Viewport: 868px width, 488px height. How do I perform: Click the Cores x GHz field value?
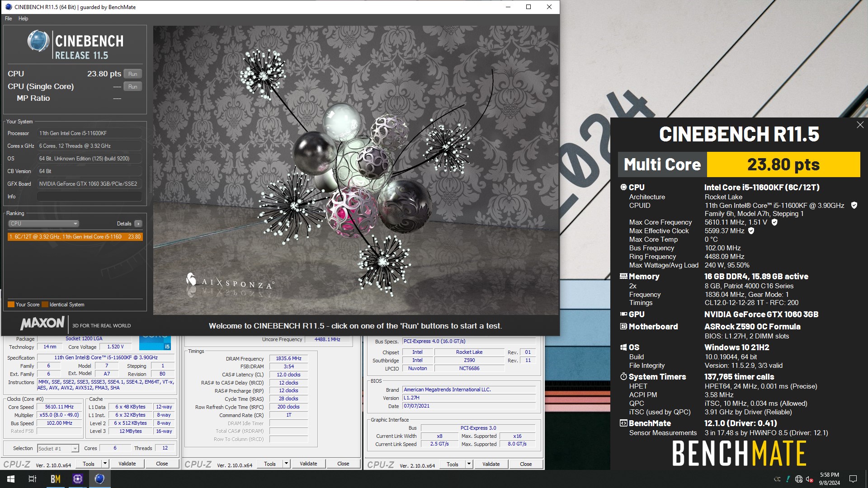coord(90,146)
